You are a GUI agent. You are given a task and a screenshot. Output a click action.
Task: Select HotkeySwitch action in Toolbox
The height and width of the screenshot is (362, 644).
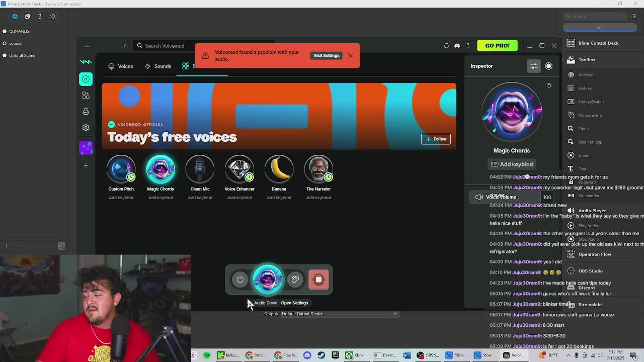tap(591, 102)
